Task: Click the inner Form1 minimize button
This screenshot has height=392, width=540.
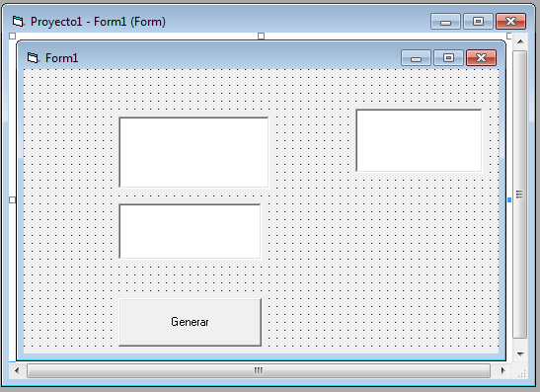Action: click(x=416, y=58)
